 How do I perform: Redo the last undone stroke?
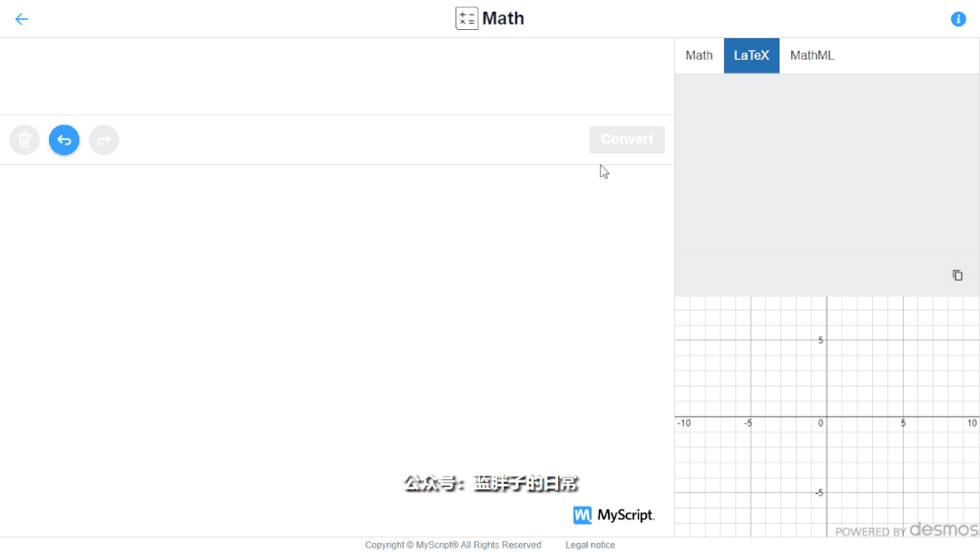[x=103, y=140]
